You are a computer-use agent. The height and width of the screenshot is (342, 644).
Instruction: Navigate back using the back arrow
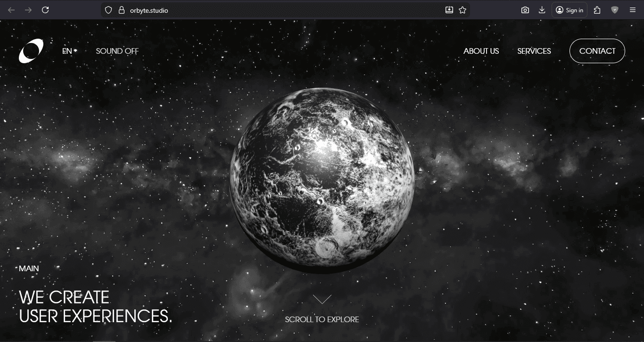11,10
